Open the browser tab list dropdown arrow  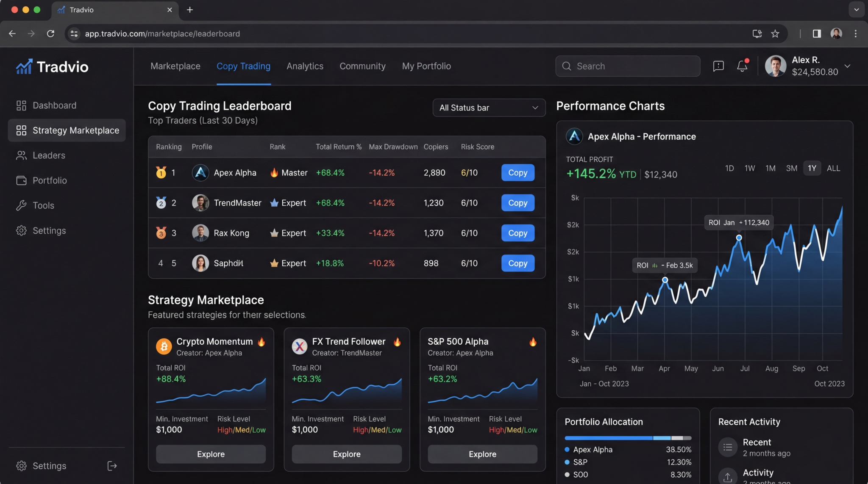pos(856,9)
